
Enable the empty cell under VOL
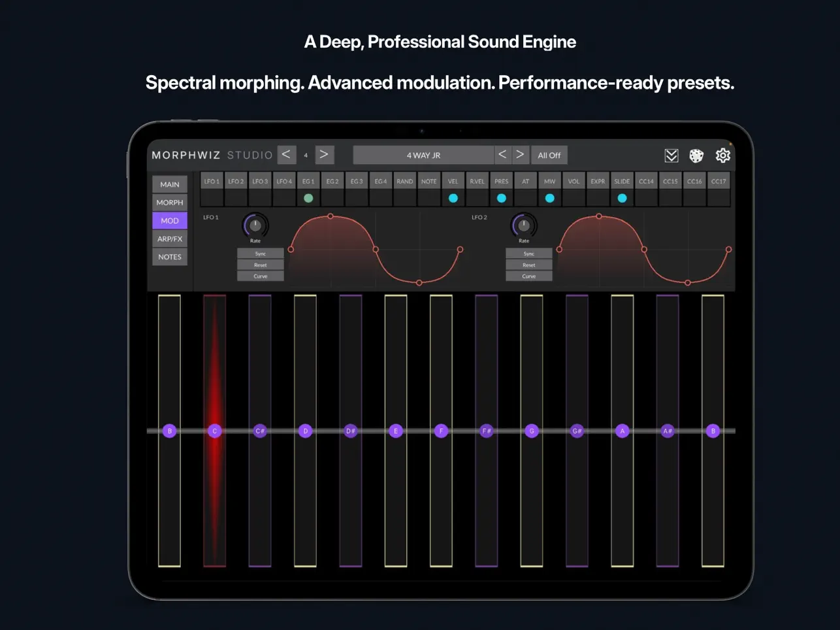(x=574, y=198)
